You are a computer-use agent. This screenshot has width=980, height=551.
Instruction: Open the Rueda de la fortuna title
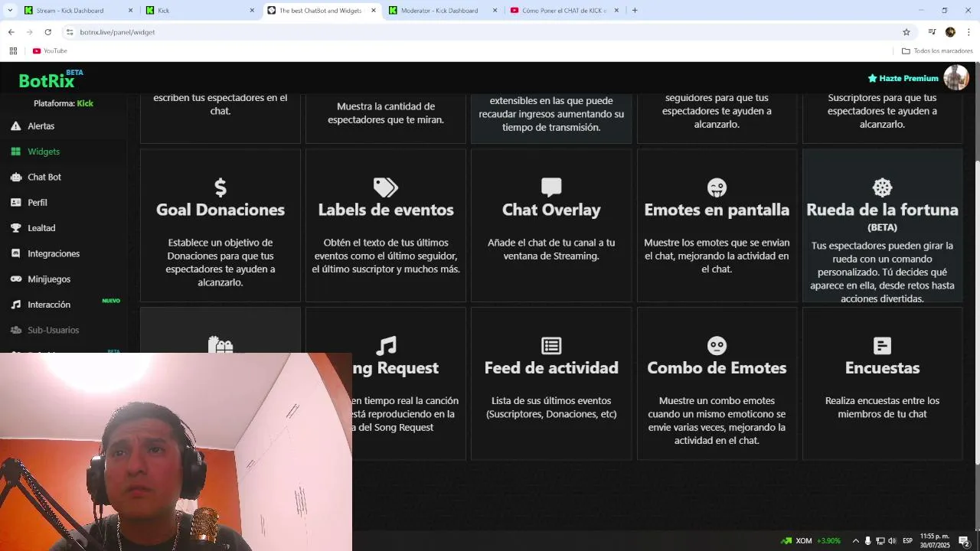tap(882, 210)
